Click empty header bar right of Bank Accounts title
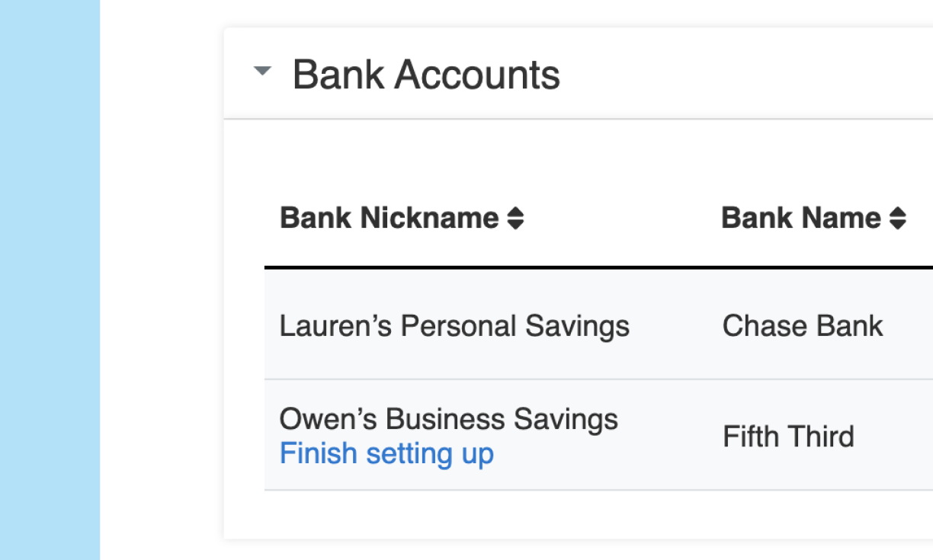The width and height of the screenshot is (933, 560). [x=747, y=75]
